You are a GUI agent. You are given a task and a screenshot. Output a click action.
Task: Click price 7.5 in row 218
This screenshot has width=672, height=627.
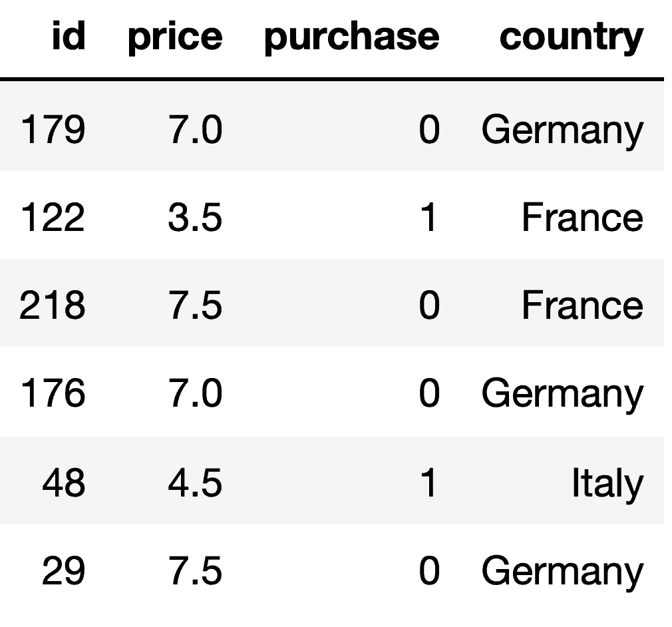(x=196, y=305)
